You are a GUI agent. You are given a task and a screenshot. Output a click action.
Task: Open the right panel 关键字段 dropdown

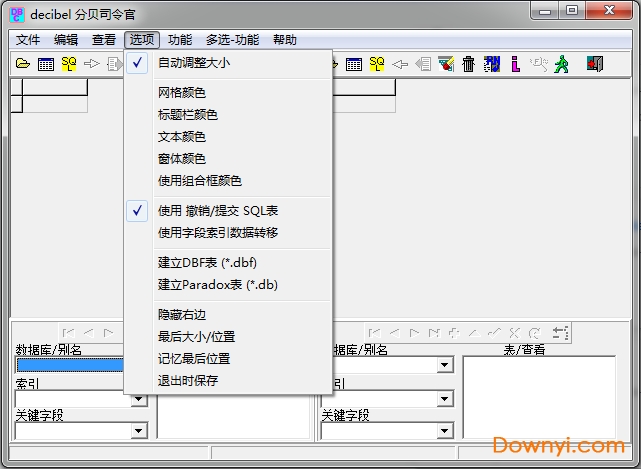point(445,431)
